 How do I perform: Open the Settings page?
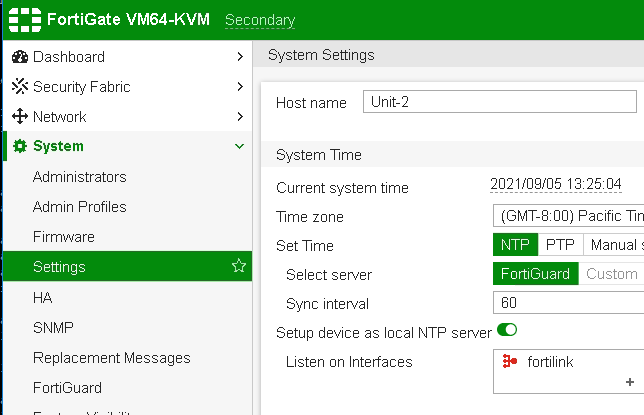click(x=127, y=266)
